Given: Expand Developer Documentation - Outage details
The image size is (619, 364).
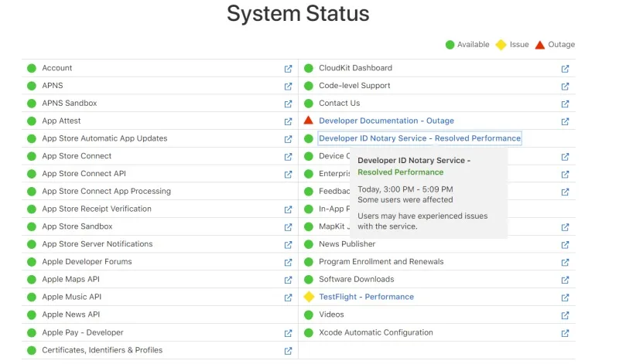Looking at the screenshot, I should pos(386,121).
